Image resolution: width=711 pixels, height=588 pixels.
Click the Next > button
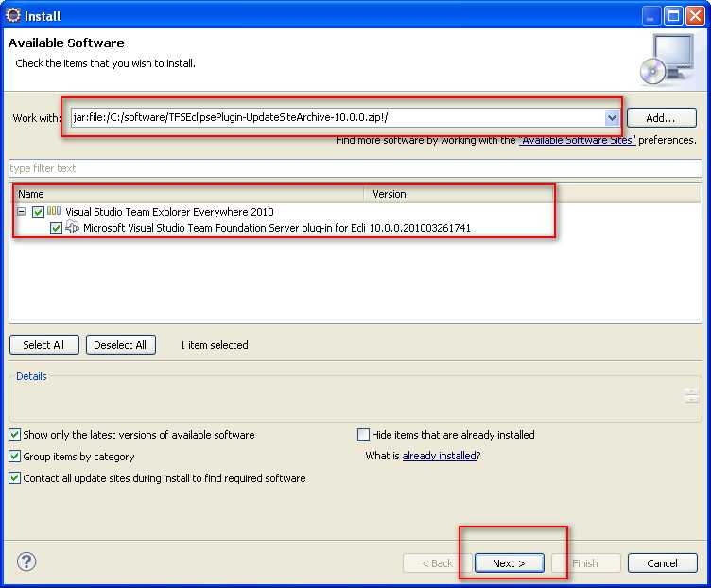point(510,563)
